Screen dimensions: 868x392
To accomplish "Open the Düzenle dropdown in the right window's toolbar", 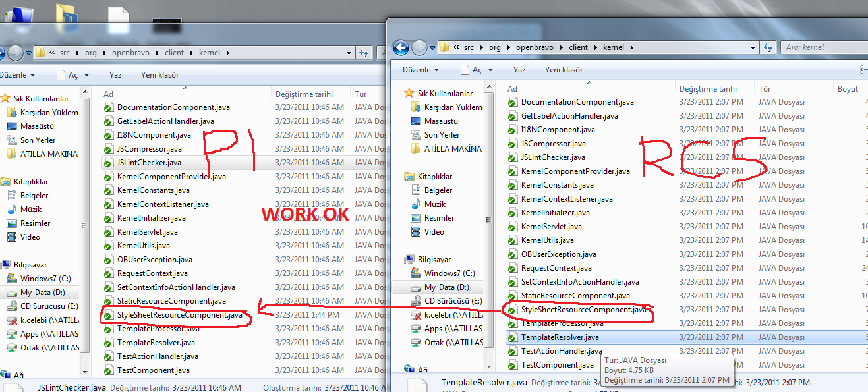I will (420, 69).
